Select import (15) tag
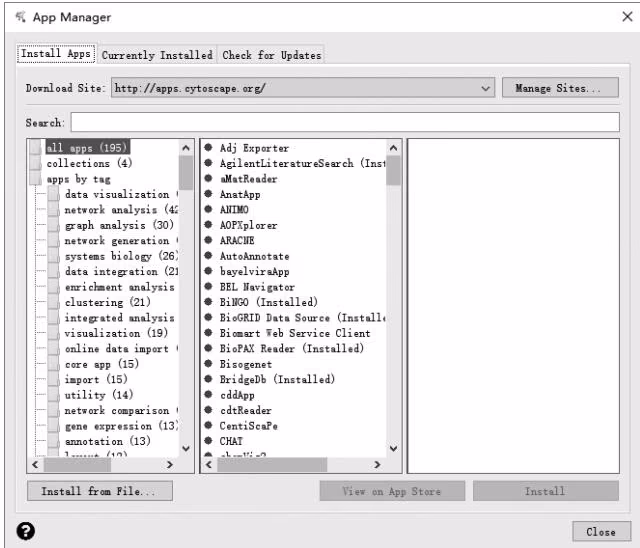This screenshot has width=640, height=548. coord(96,379)
